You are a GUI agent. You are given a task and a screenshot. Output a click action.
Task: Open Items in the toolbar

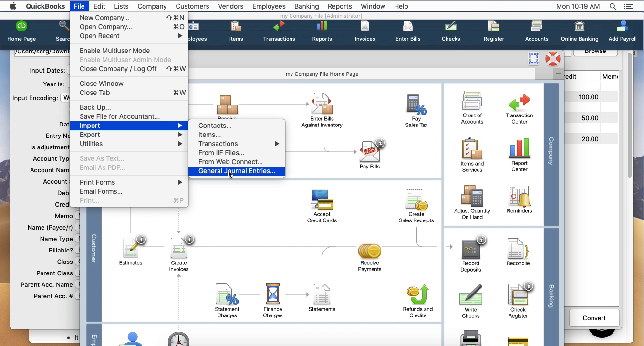tap(236, 31)
